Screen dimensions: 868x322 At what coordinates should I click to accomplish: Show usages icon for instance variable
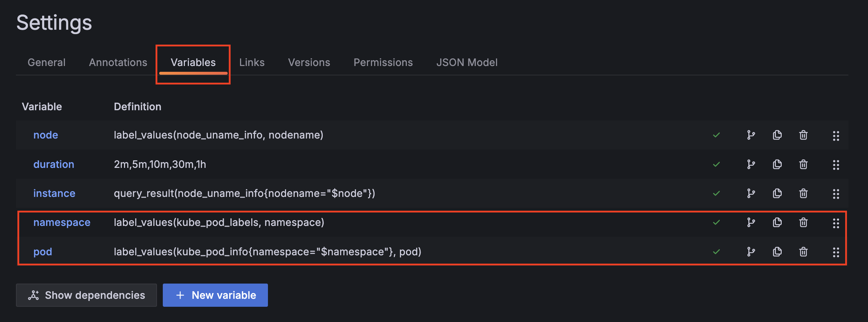pyautogui.click(x=751, y=194)
